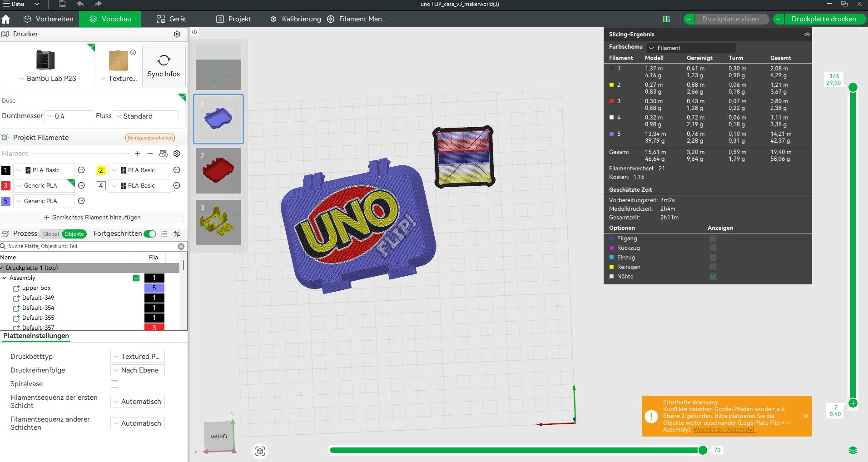Switch to the Gerät tab
868x462 pixels.
point(172,19)
